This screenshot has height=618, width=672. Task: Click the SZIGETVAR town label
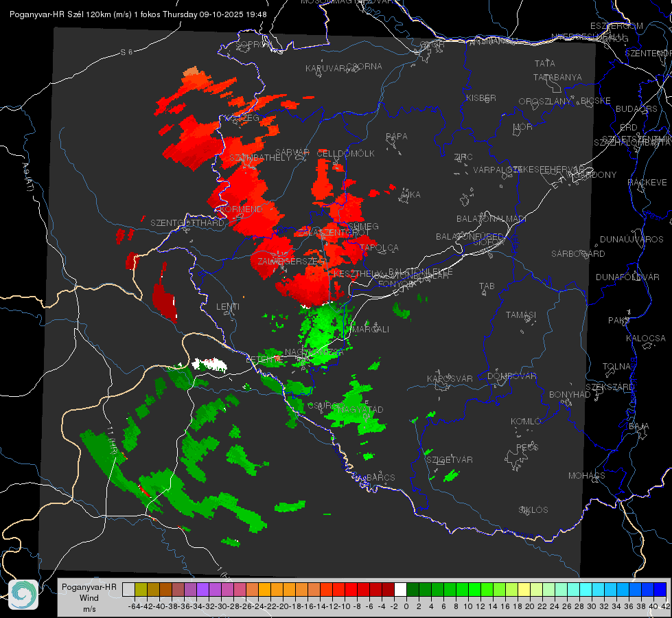[450, 460]
